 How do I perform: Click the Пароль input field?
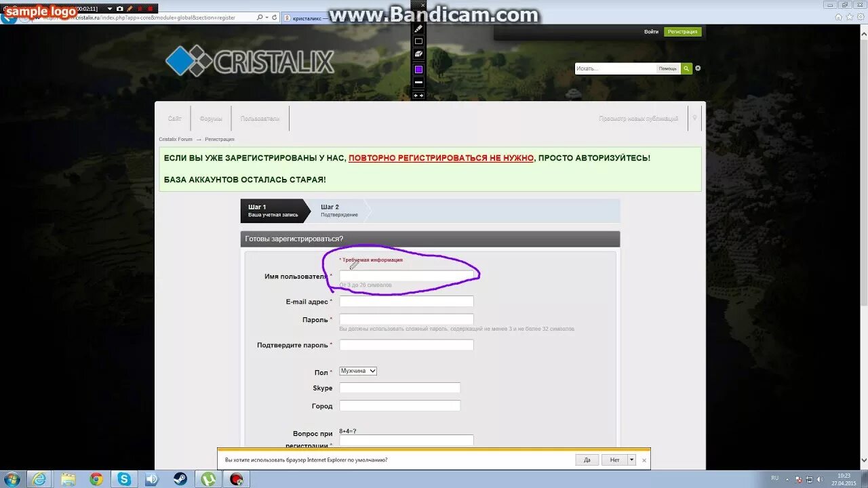[x=406, y=319]
